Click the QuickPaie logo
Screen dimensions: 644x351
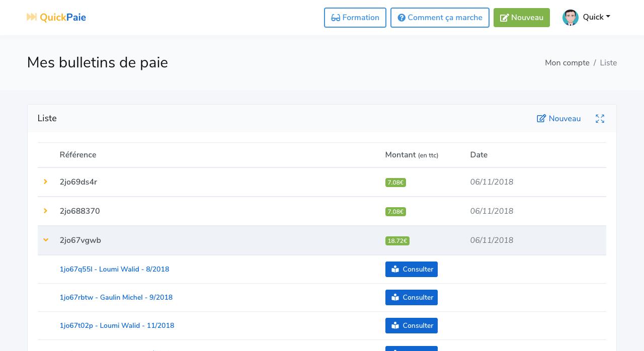click(56, 18)
